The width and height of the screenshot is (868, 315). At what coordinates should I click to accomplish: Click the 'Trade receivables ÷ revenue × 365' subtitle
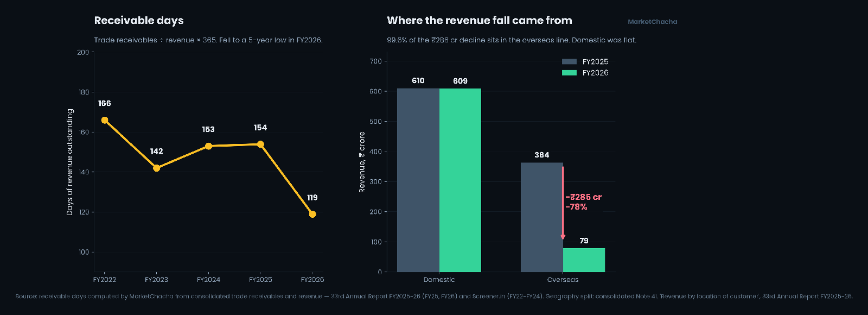(208, 40)
